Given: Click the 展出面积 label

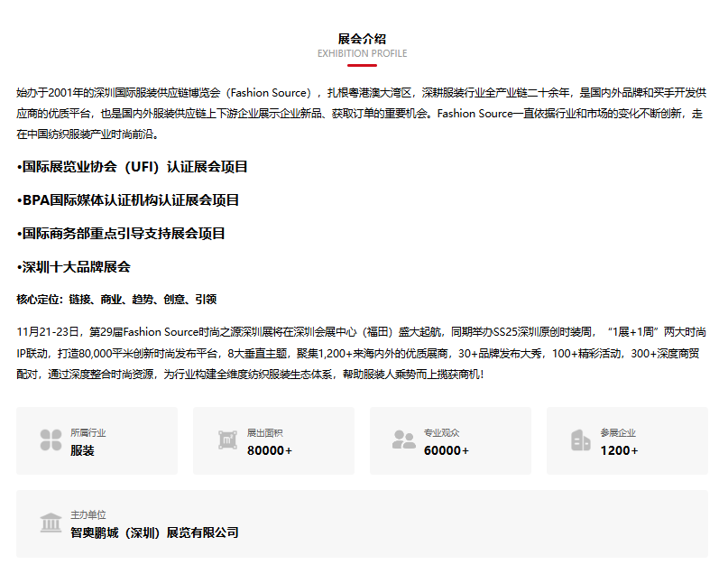Looking at the screenshot, I should point(265,433).
